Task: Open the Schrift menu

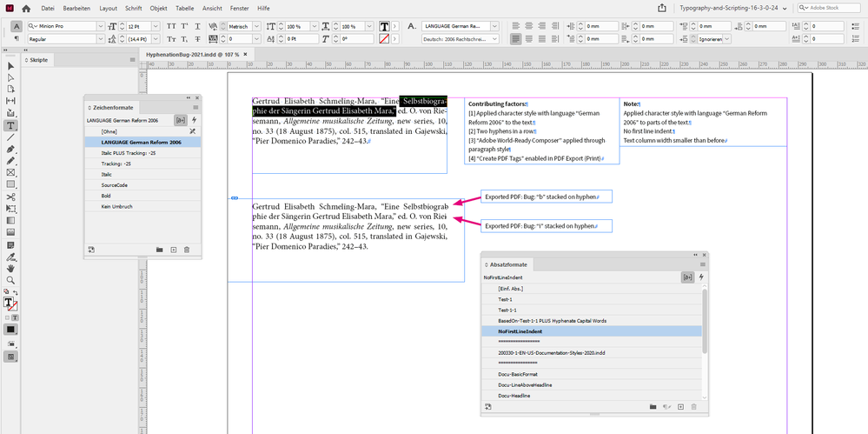Action: [133, 8]
